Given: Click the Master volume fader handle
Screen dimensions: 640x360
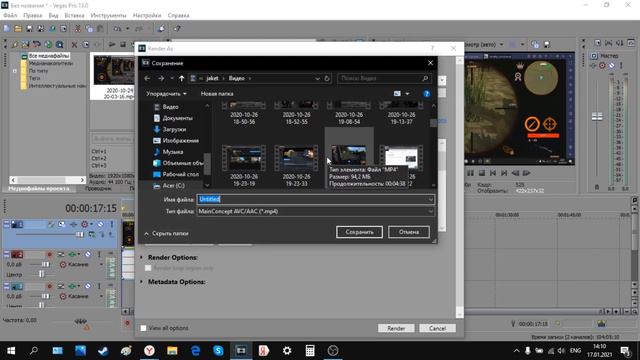Looking at the screenshot, I should click(x=597, y=117).
